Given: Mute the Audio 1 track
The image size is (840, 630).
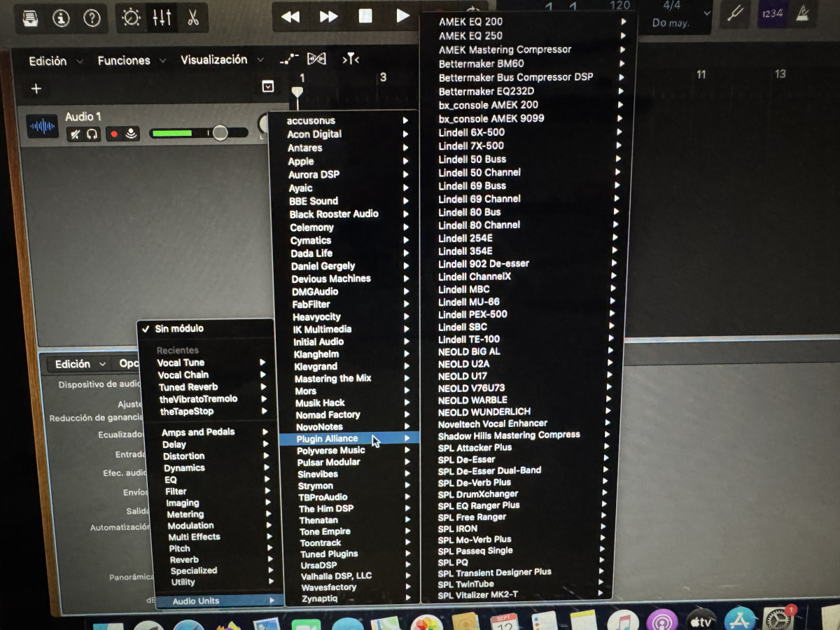Looking at the screenshot, I should click(x=74, y=134).
